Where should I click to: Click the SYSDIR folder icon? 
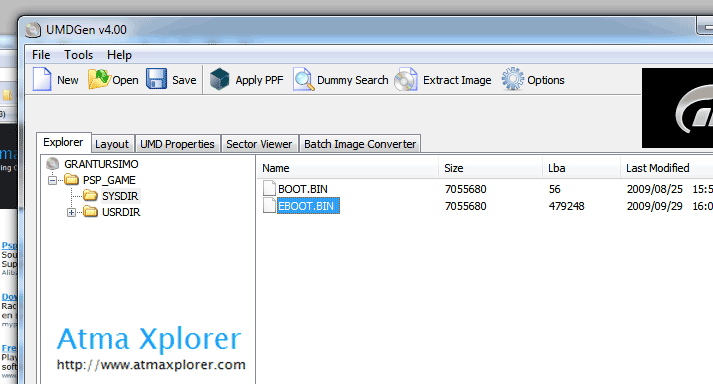tap(90, 196)
